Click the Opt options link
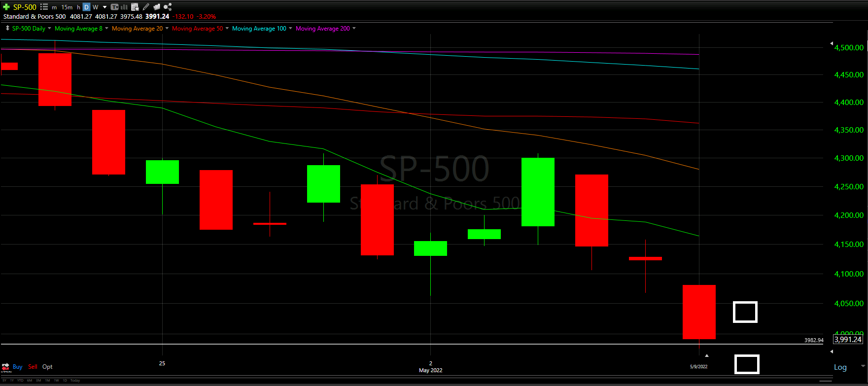Image resolution: width=868 pixels, height=386 pixels. [x=47, y=367]
